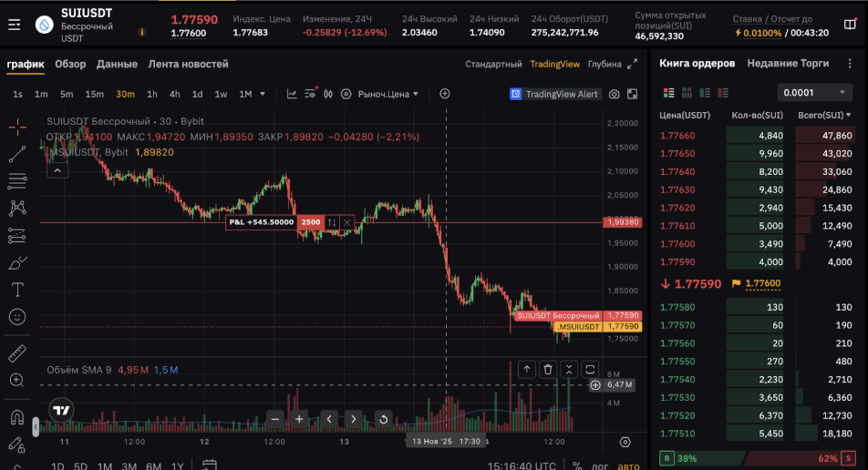
Task: Enable the 'авто' auto scale option
Action: 629,465
